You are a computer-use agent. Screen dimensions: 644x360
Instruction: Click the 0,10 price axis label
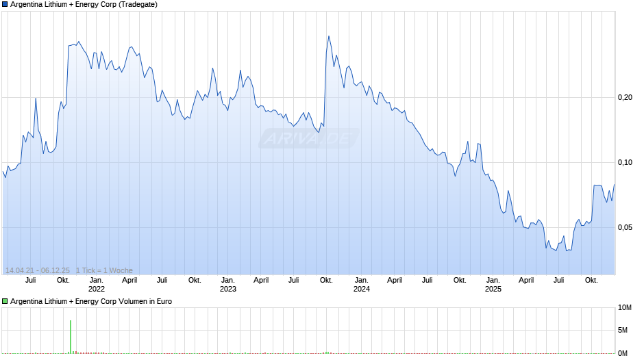point(625,163)
